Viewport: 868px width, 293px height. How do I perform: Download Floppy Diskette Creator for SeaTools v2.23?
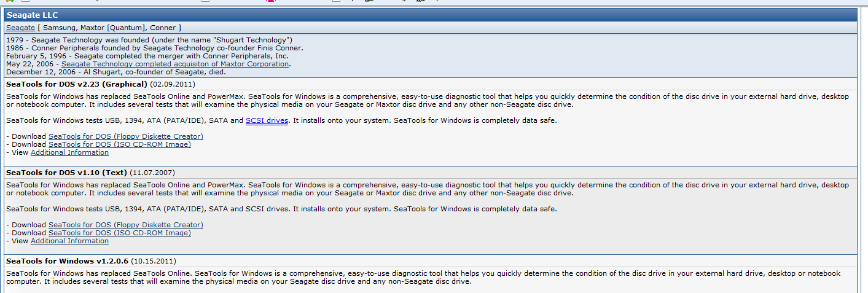click(x=126, y=136)
